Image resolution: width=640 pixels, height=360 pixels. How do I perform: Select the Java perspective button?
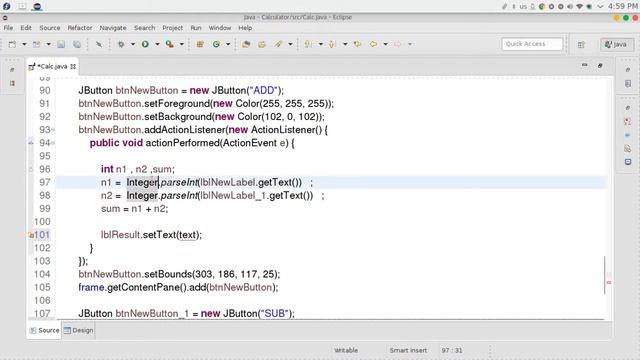pyautogui.click(x=617, y=44)
